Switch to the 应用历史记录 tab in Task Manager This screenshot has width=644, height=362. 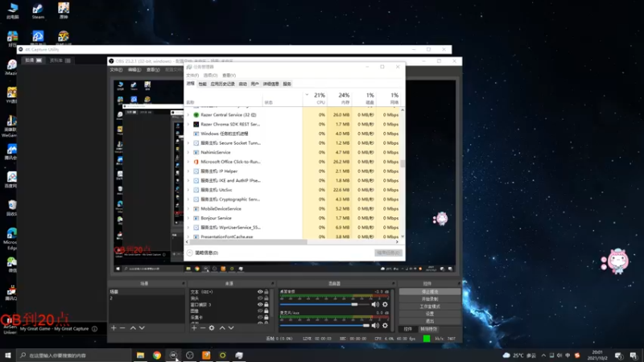(223, 84)
